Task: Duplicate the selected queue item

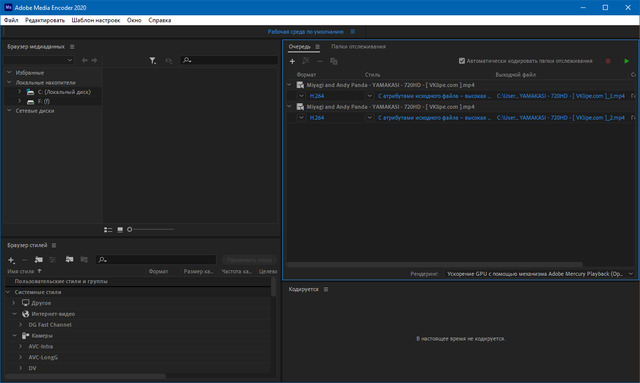Action: tap(333, 61)
